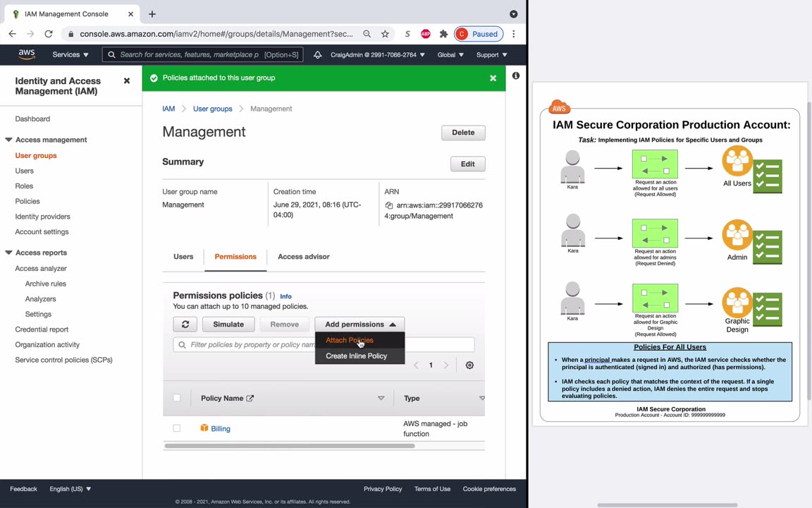The width and height of the screenshot is (812, 508).
Task: Select all policies header checkbox
Action: (x=177, y=398)
